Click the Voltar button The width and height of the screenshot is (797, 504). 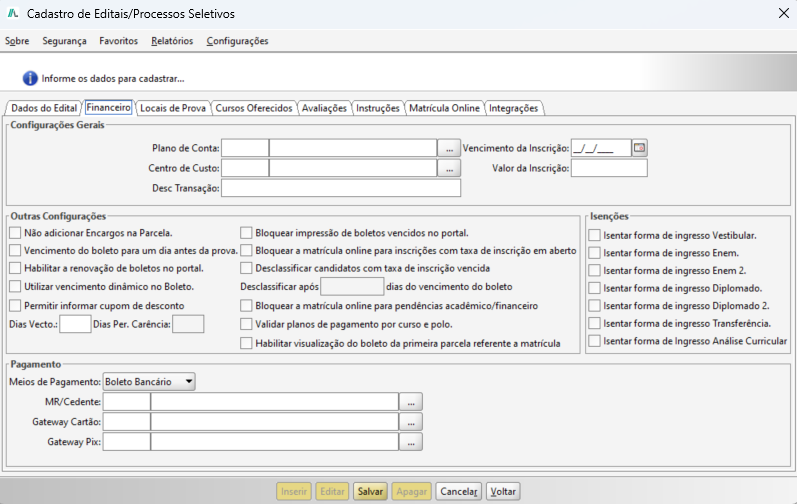click(503, 491)
